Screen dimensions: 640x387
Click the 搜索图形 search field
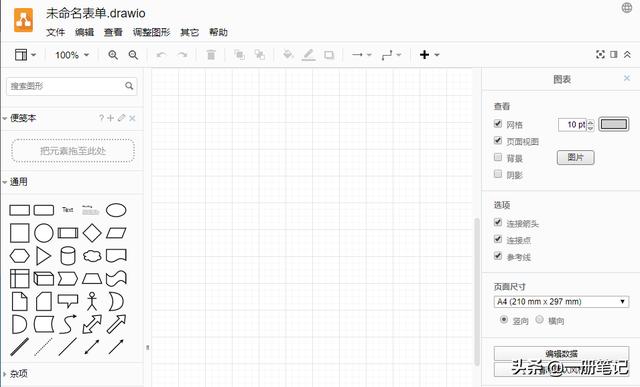pyautogui.click(x=71, y=86)
